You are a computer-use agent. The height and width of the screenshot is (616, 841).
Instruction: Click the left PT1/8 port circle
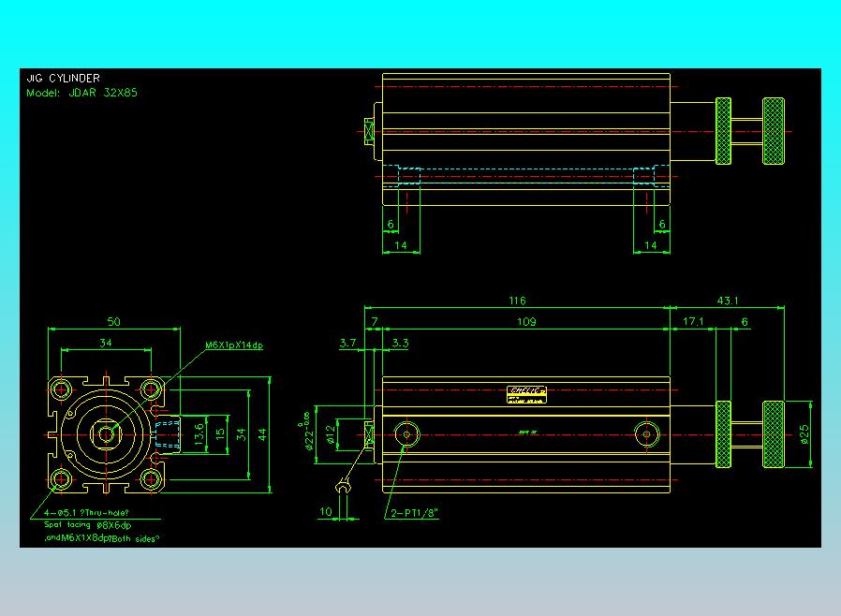pyautogui.click(x=406, y=433)
